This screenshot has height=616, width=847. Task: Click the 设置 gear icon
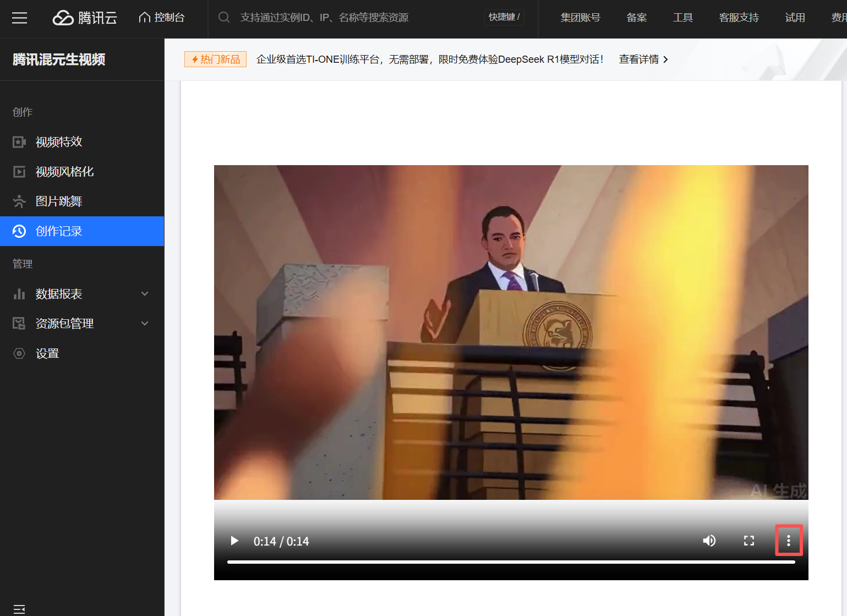point(19,353)
